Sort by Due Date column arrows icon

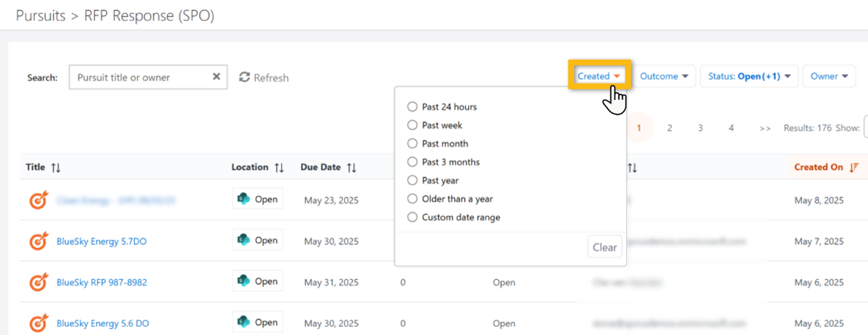pos(352,167)
